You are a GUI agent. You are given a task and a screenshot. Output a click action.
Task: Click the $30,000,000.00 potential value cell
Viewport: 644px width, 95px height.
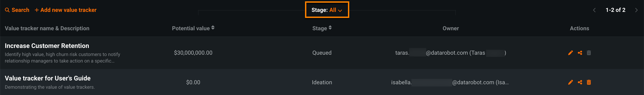193,53
